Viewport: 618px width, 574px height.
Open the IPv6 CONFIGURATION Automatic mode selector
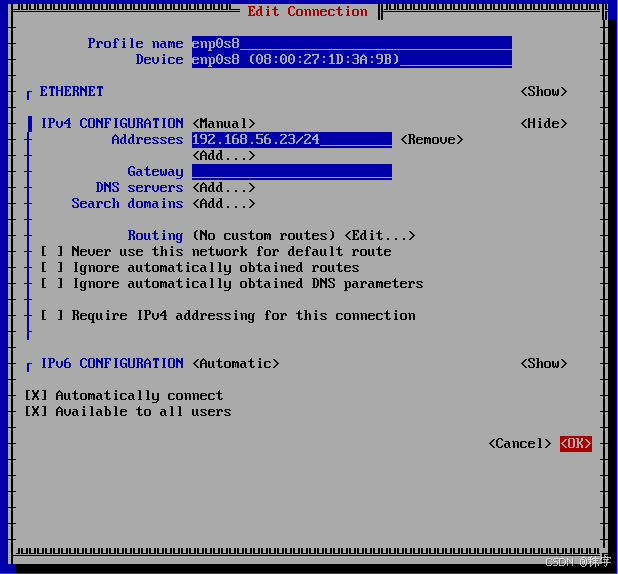236,363
